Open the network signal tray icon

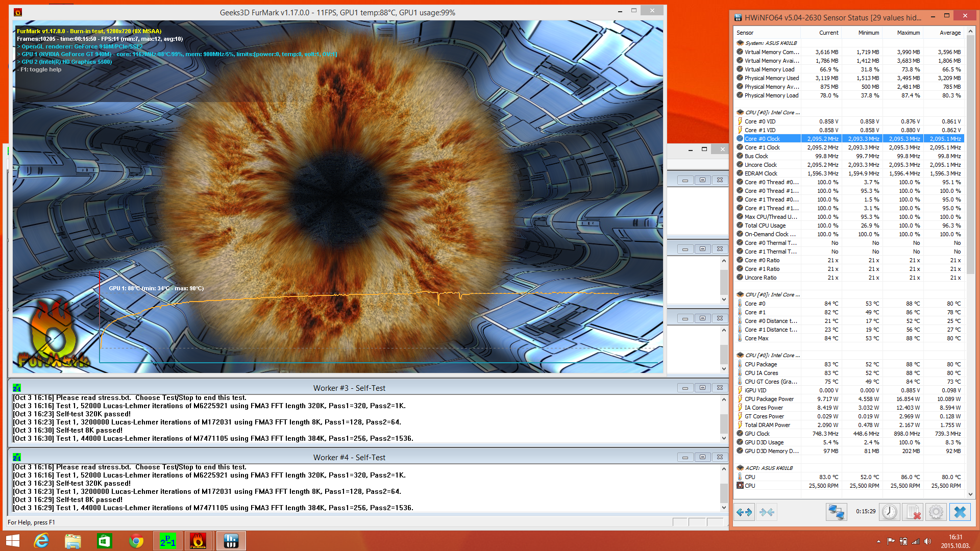pos(916,541)
